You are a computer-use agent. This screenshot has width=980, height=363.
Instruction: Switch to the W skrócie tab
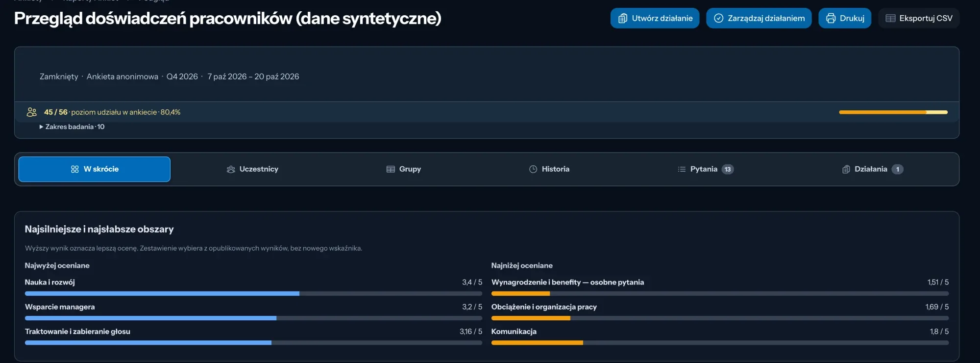(x=95, y=169)
